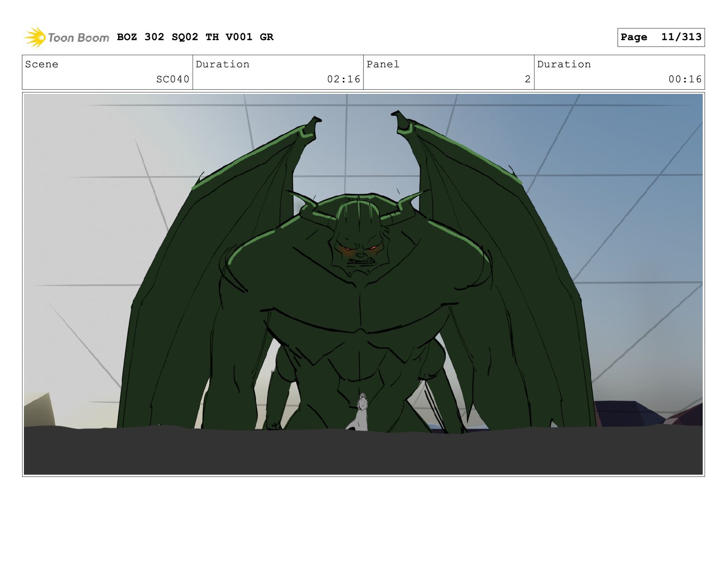Screen dimensions: 728x563
Task: Click the Duration label beside the Panel cell
Action: [564, 64]
